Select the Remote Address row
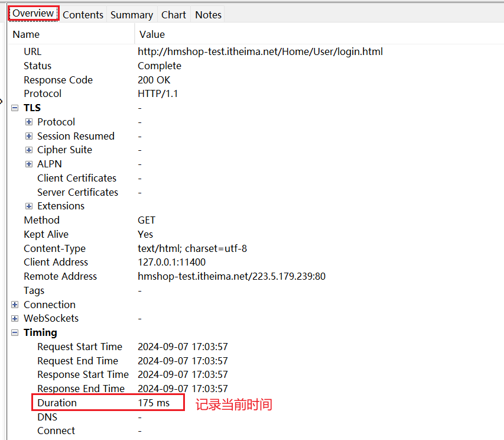Viewport: 504px width, 440px height. click(60, 276)
